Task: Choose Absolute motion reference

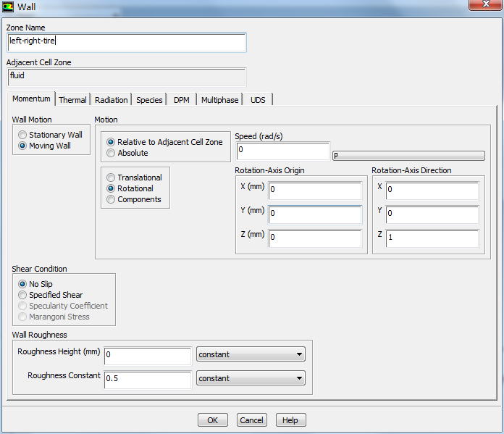Action: click(x=111, y=153)
